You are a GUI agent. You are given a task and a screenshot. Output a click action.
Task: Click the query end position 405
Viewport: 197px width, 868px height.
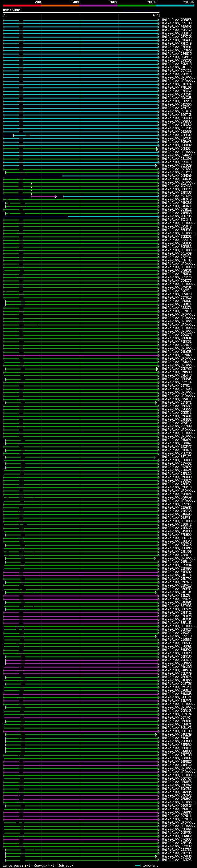pyautogui.click(x=155, y=15)
